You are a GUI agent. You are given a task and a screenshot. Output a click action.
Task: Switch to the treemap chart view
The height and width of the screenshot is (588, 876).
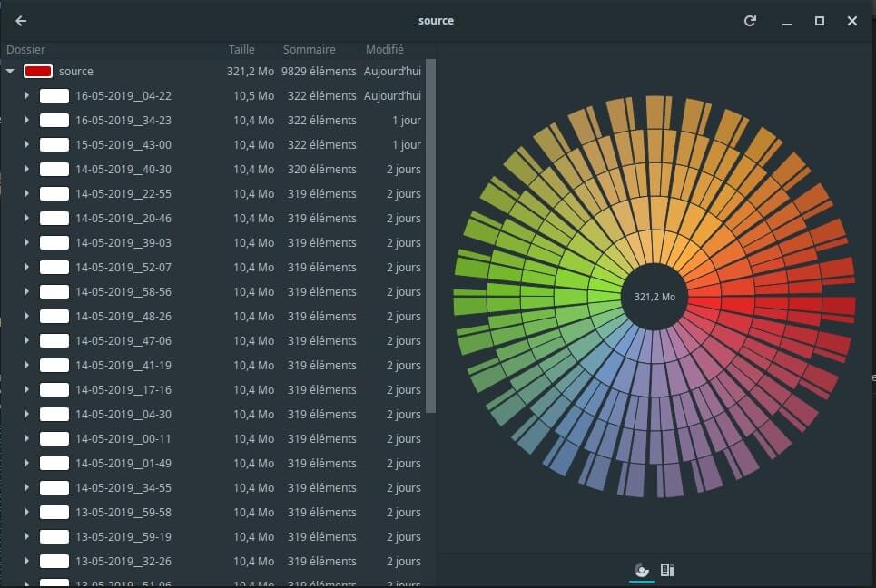[x=667, y=570]
